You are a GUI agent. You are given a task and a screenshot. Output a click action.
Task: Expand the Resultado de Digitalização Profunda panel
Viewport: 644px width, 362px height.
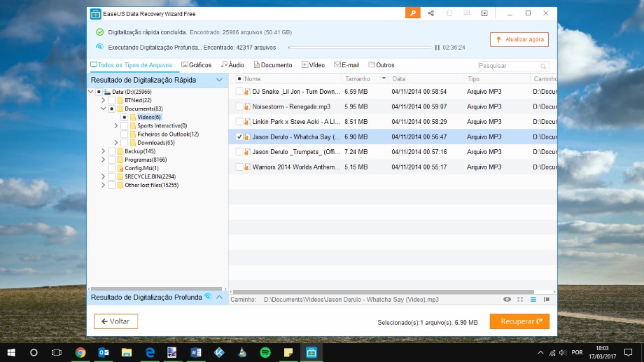219,298
